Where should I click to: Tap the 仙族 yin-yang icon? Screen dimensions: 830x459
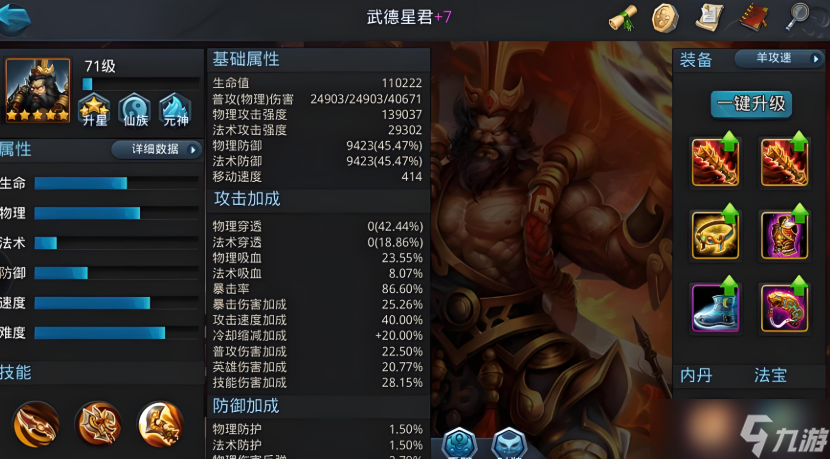[x=135, y=110]
